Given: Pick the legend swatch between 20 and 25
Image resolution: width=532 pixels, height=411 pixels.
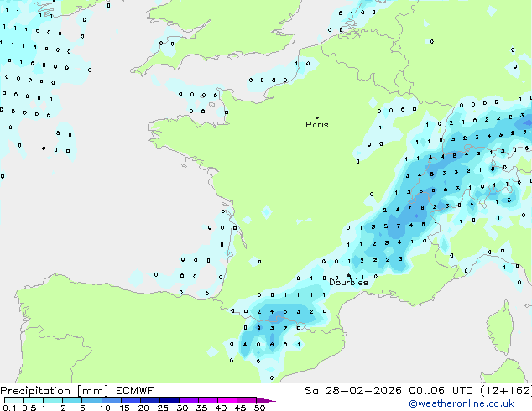Looking at the screenshot, I should pos(150,400).
